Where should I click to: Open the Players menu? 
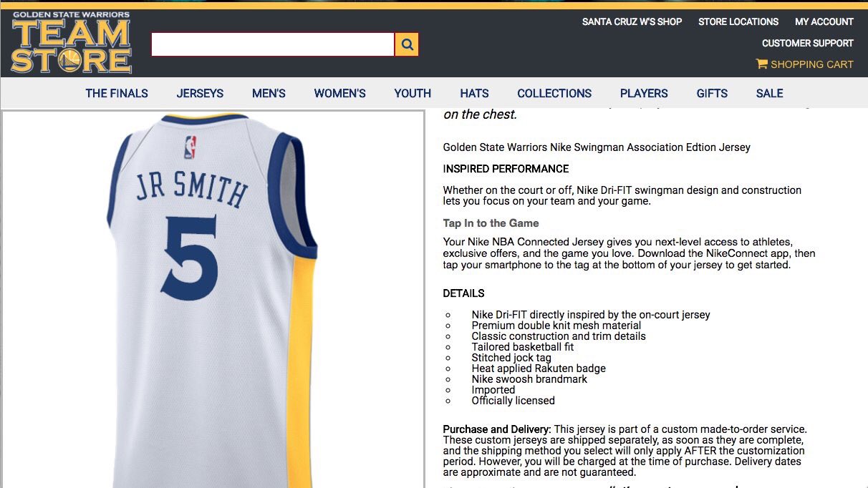[644, 93]
